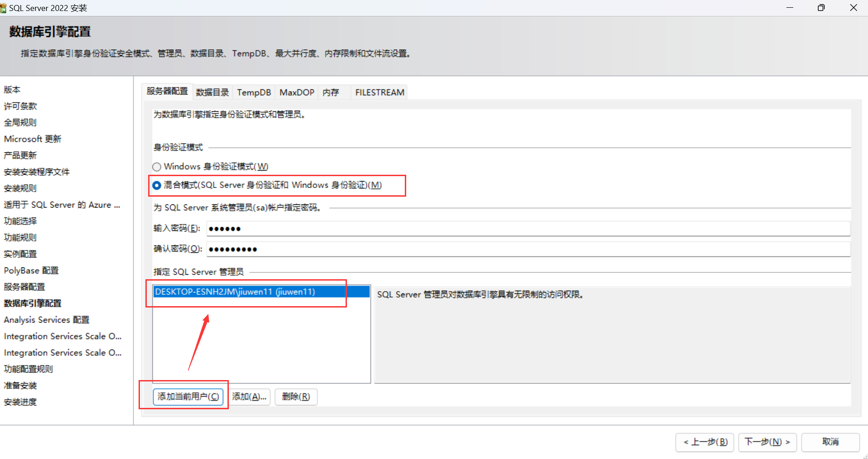868x459 pixels.
Task: Click 许可条款 step in sidebar
Action: (21, 106)
